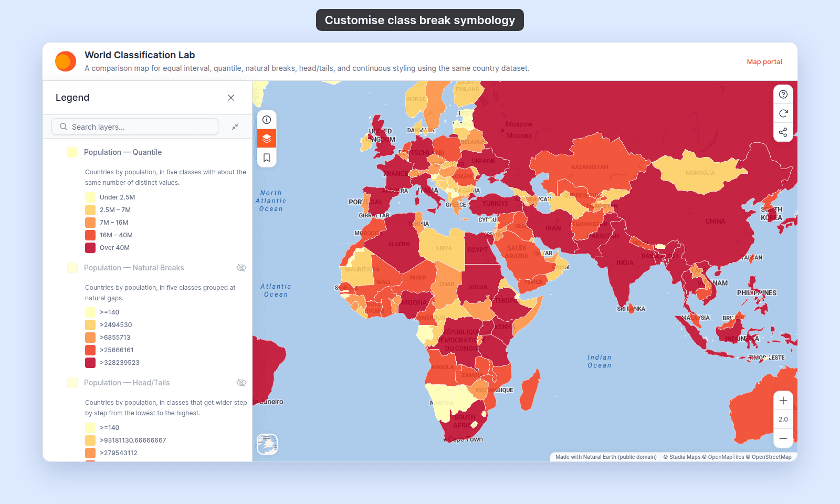Select Population — Natural Breaks layer title
The width and height of the screenshot is (840, 504).
point(134,268)
